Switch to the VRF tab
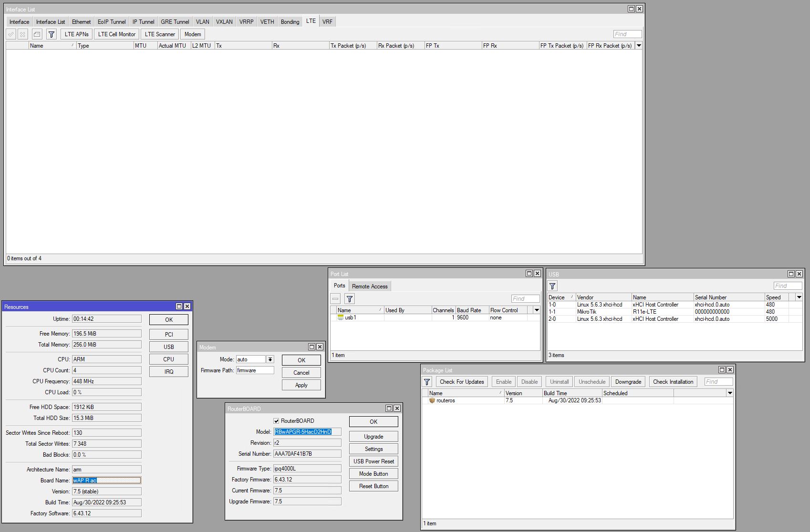The image size is (810, 532). [327, 22]
